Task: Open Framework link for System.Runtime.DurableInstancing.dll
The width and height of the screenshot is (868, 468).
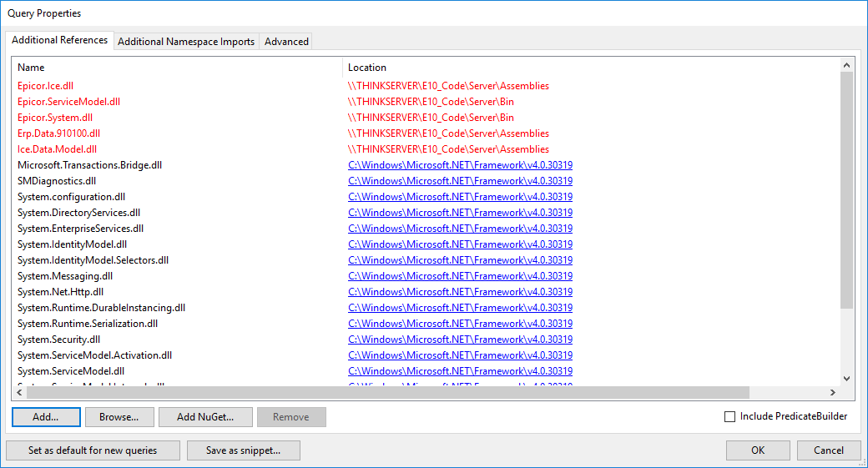Action: pos(460,308)
